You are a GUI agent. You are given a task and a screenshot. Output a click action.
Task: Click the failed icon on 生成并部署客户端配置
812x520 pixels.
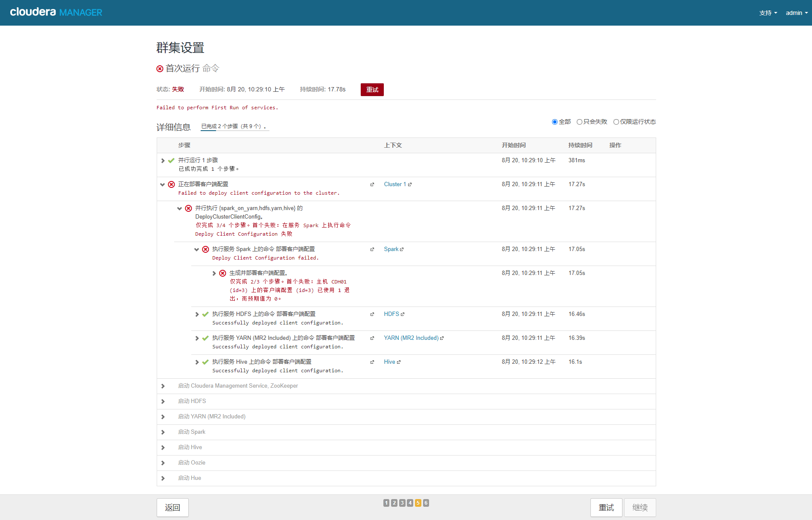pos(222,273)
